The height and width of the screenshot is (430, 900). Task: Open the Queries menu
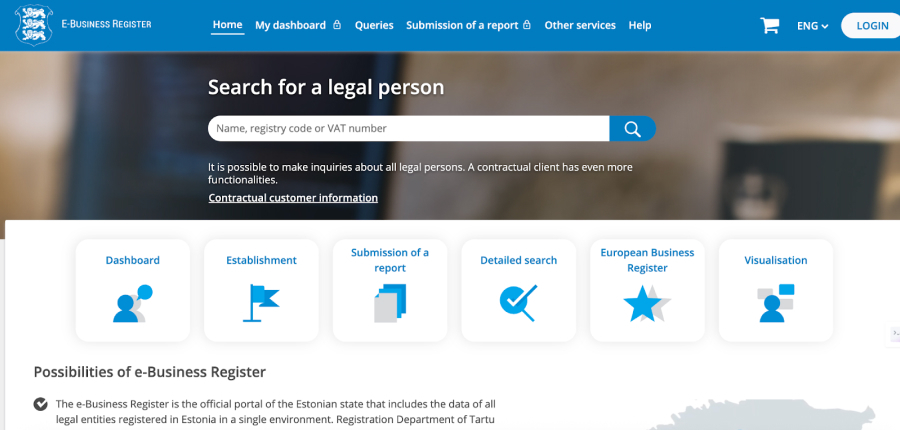click(374, 25)
